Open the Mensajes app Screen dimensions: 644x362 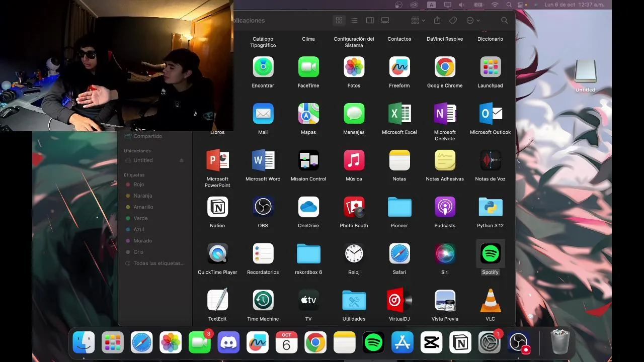pyautogui.click(x=354, y=114)
